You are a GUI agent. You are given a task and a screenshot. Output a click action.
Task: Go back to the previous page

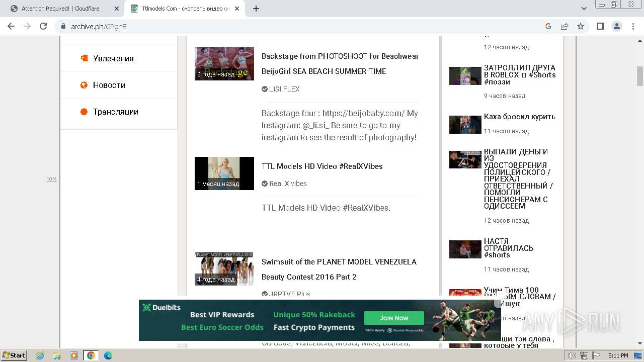(11, 26)
